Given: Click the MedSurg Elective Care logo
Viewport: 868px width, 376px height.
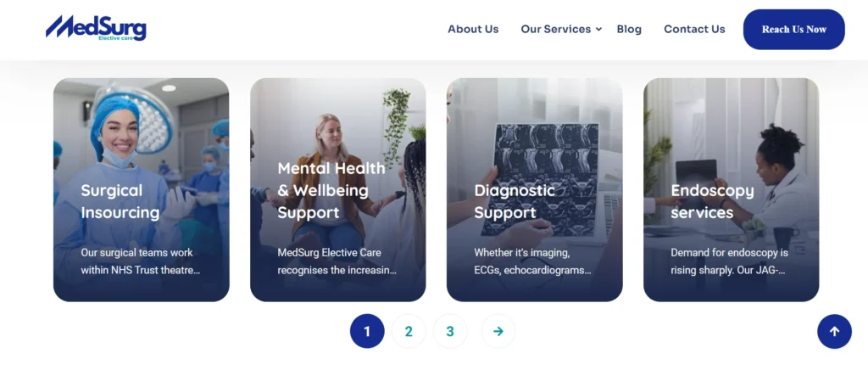Looking at the screenshot, I should (96, 28).
